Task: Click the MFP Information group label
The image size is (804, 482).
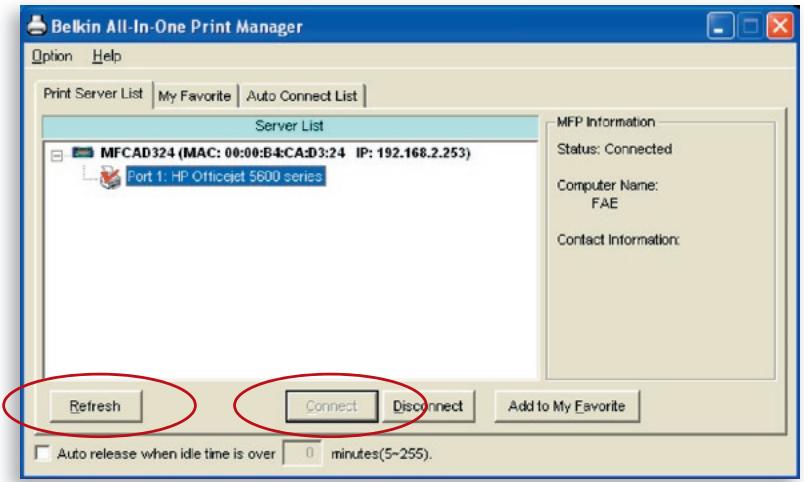Action: click(606, 122)
